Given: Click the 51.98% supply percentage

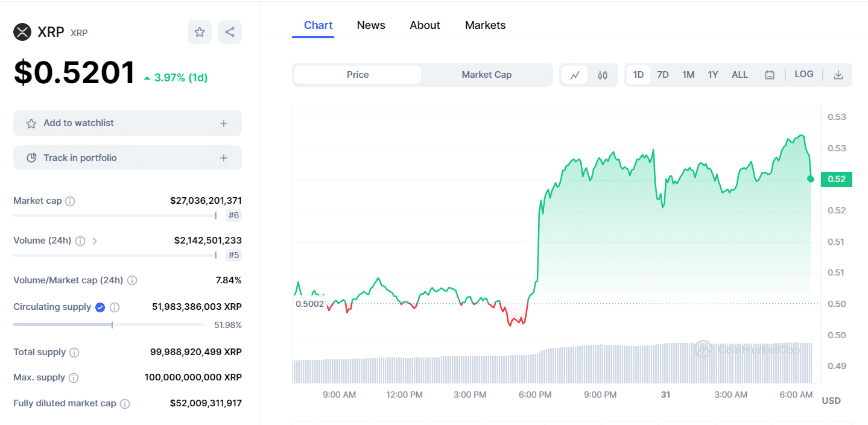Looking at the screenshot, I should click(228, 325).
